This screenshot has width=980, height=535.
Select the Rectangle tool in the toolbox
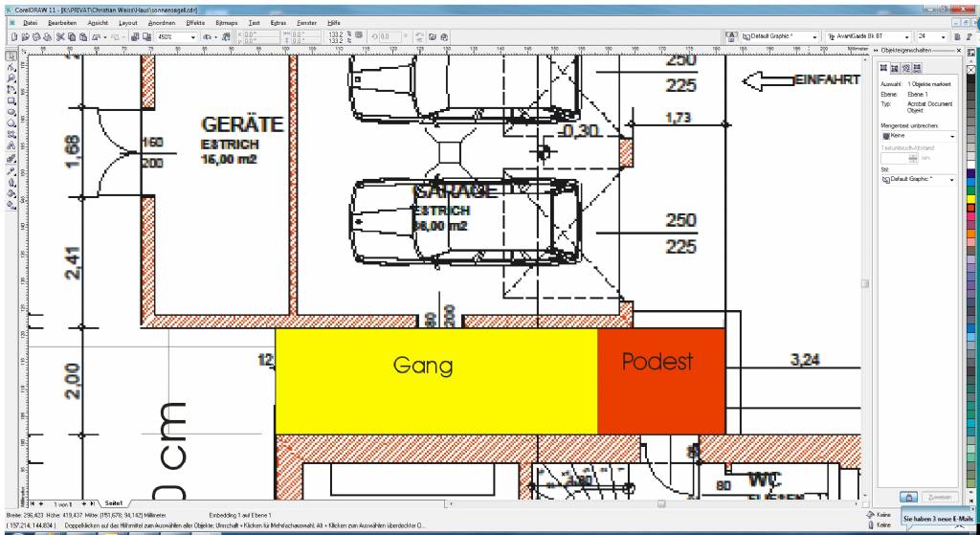click(x=11, y=100)
